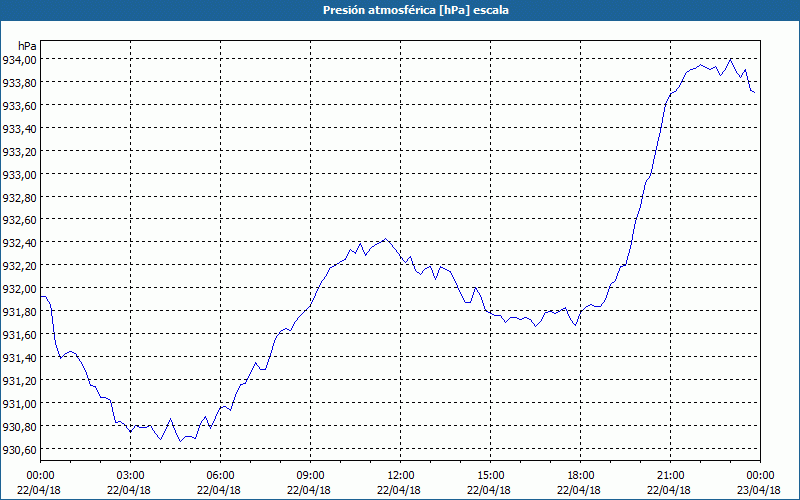Screen dimensions: 800x500
Task: Select the 933,60 axis value
Action: tap(19, 106)
